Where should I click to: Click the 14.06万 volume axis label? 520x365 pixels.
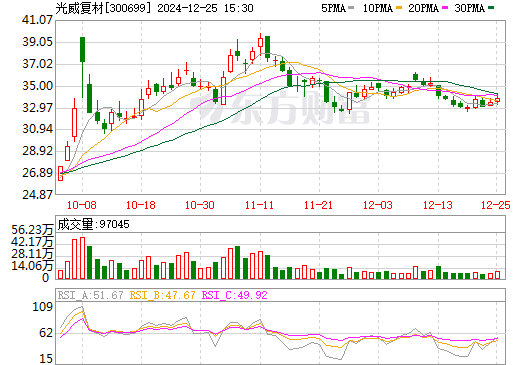(x=32, y=266)
